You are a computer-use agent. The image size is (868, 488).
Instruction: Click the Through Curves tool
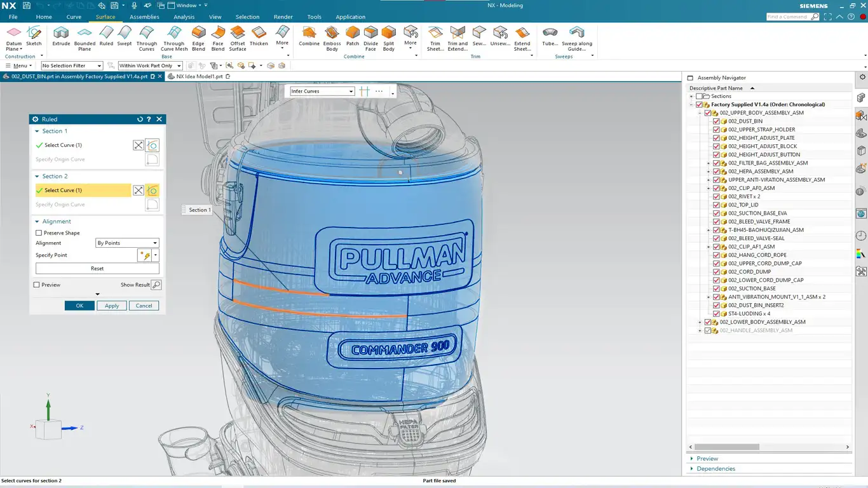(147, 38)
